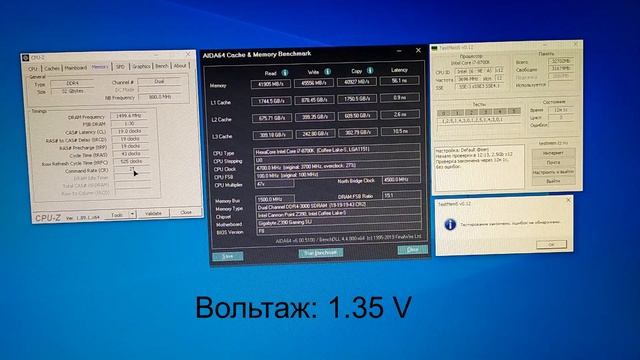640x360 pixels.
Task: Click the Memory Read value 41905 MB/s
Action: tap(271, 85)
